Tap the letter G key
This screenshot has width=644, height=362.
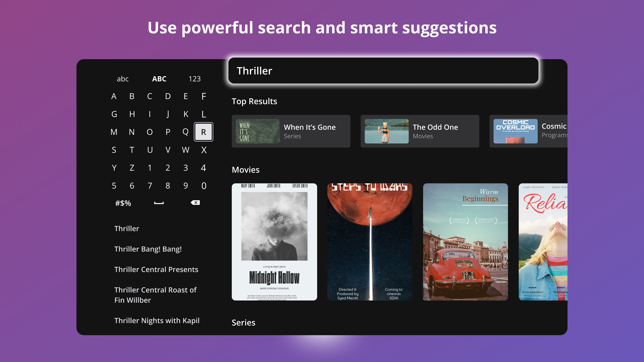coord(114,114)
